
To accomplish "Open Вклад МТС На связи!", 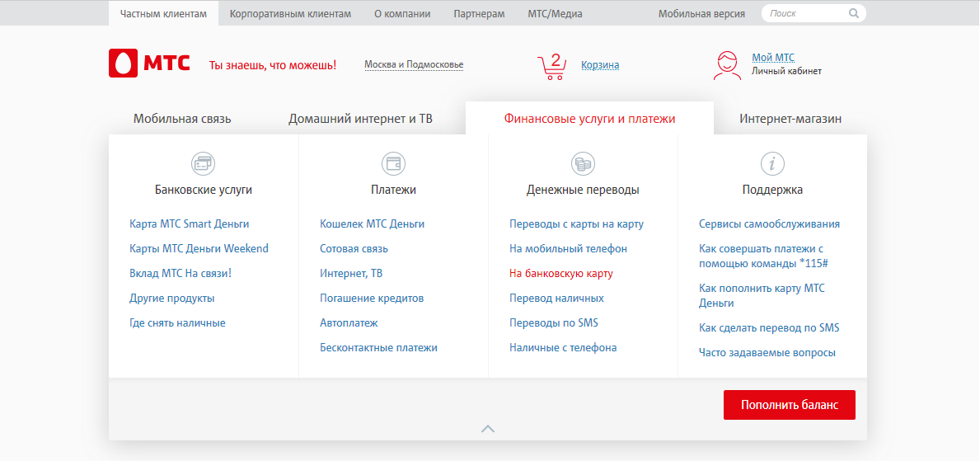I will [x=181, y=273].
